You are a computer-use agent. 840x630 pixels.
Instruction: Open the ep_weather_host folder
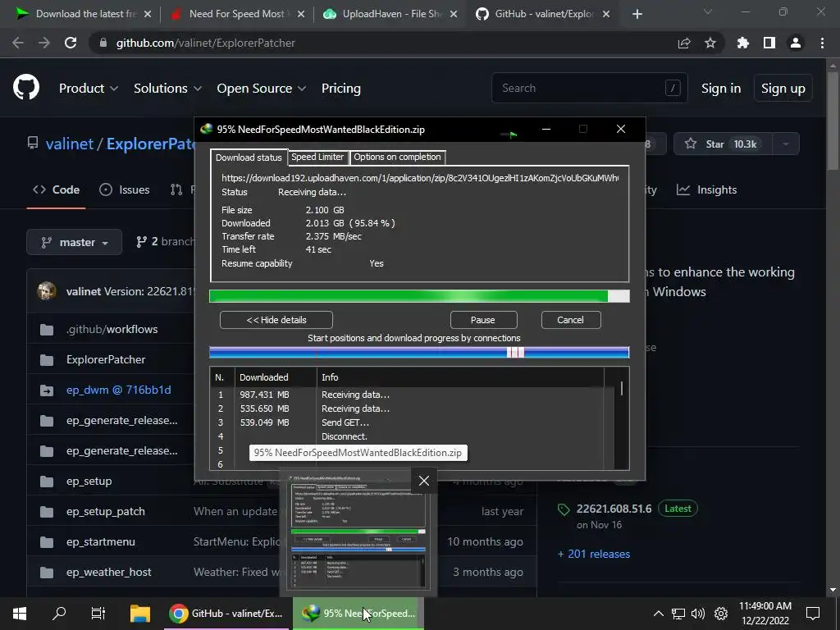click(109, 572)
